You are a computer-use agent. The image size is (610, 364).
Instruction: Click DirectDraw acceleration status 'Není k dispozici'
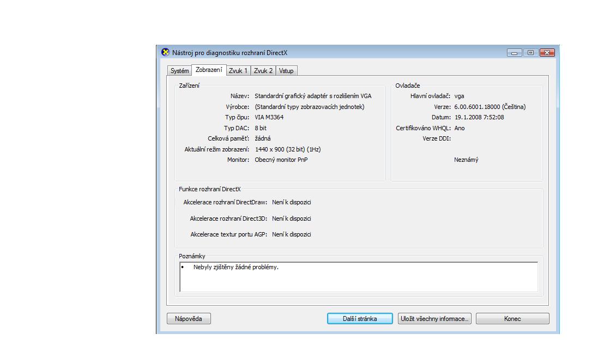292,202
